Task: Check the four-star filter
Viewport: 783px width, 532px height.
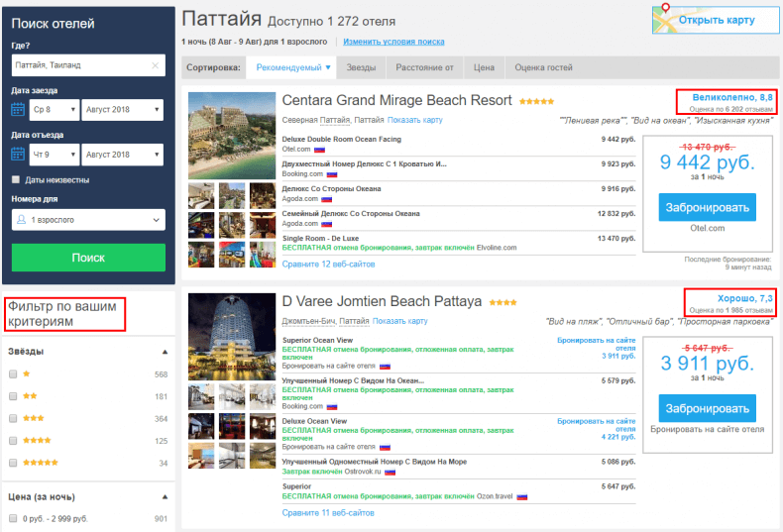Action: click(x=13, y=441)
